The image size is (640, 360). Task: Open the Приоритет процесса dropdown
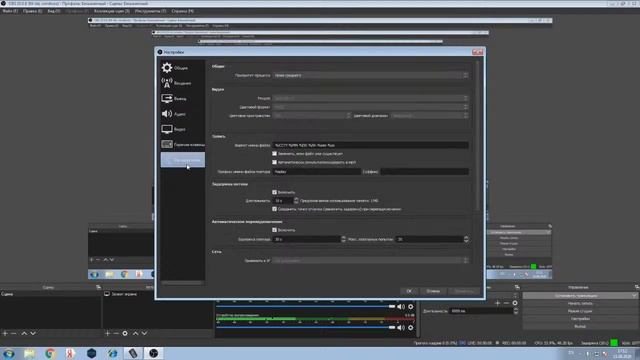coord(370,75)
